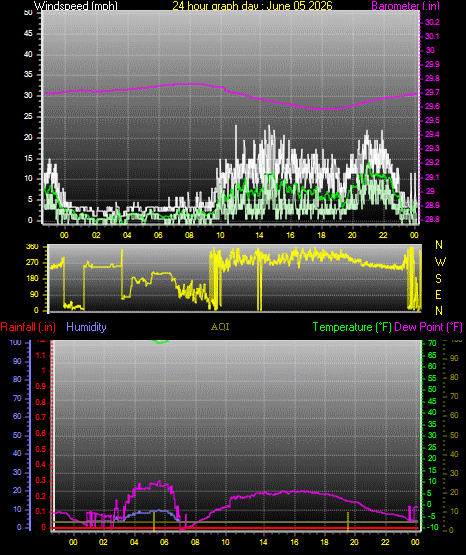
Task: Click the Windspeed (mph) axis title
Action: coord(76,5)
